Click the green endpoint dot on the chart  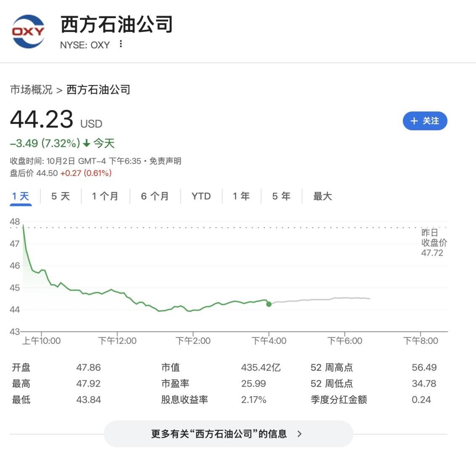coord(269,304)
